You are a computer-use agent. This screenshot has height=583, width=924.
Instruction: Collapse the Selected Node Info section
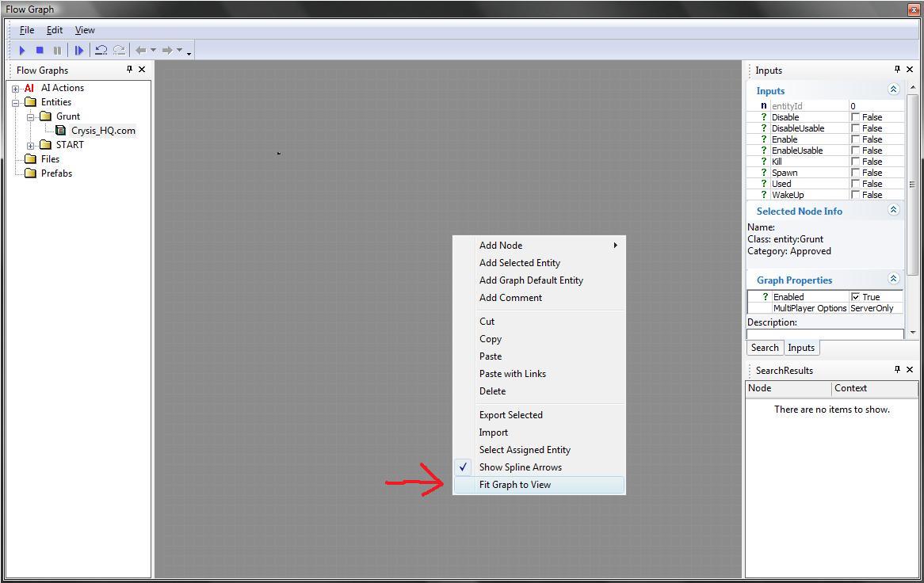[x=893, y=211]
